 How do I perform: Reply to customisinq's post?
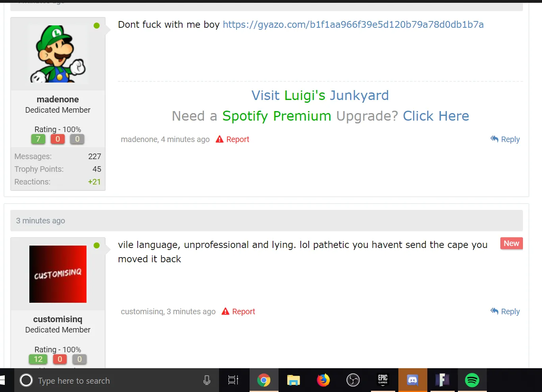(x=505, y=311)
